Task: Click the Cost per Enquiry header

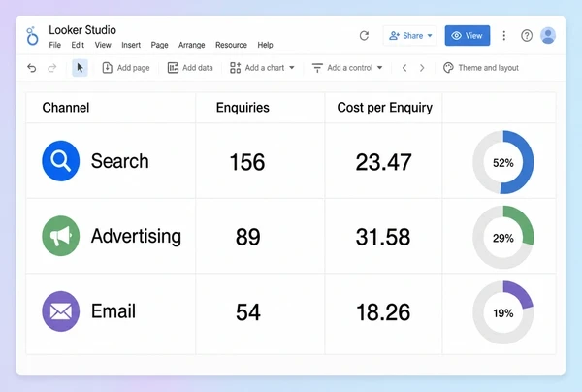Action: click(384, 108)
